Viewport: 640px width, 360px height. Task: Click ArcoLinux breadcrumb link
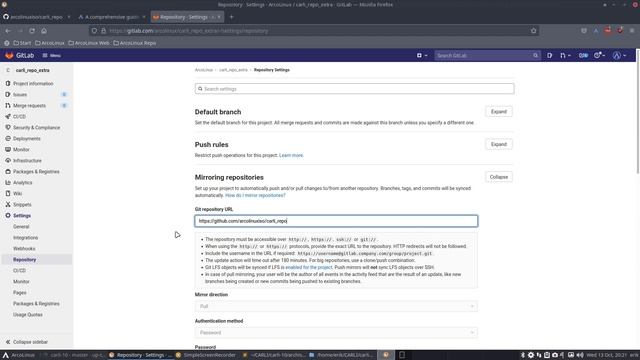[204, 70]
